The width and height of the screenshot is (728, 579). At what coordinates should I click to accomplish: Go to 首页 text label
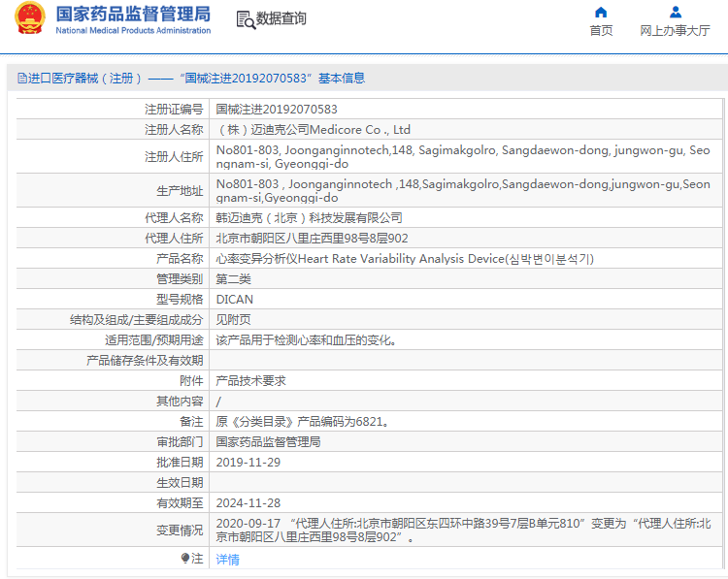click(x=601, y=31)
